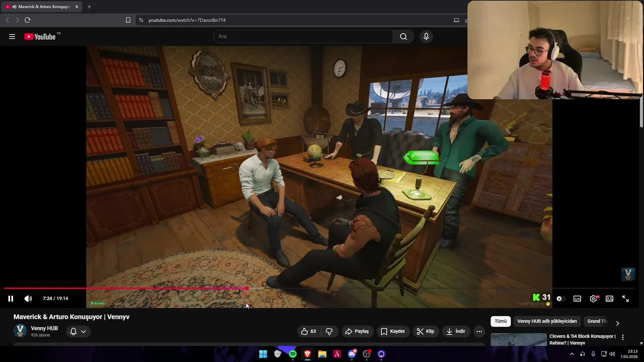Open File Explorer from taskbar
The image size is (644, 362).
[322, 354]
